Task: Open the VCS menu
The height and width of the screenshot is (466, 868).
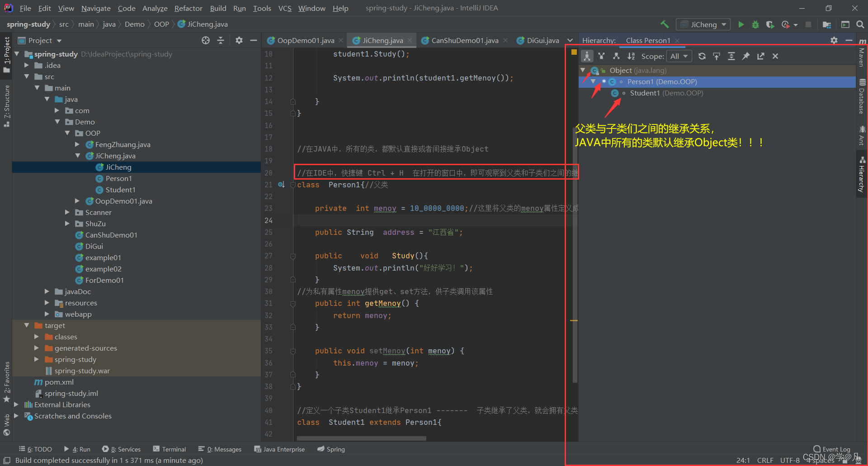Action: pyautogui.click(x=285, y=8)
